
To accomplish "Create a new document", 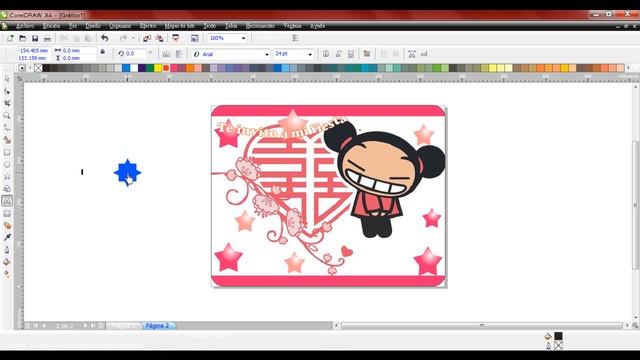I will point(10,38).
